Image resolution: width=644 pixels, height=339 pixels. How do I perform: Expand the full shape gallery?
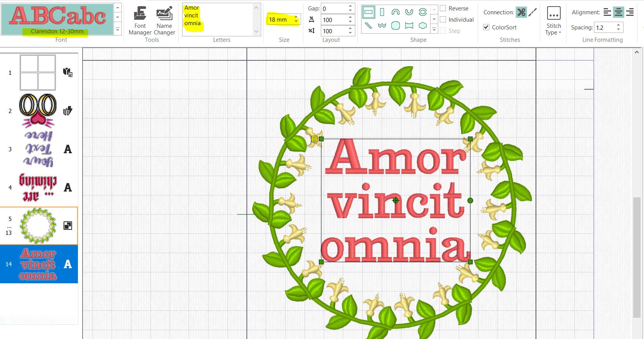click(x=434, y=29)
